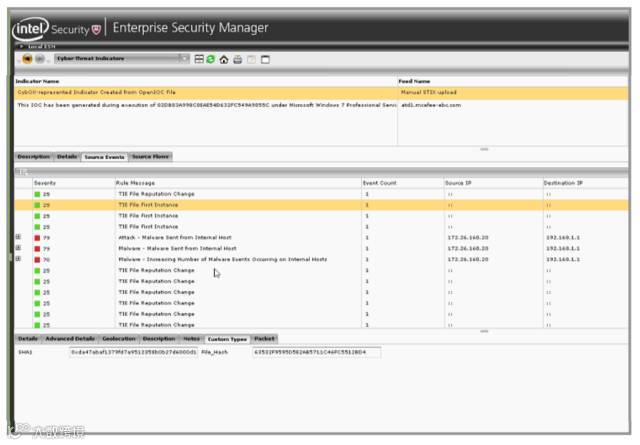Image resolution: width=640 pixels, height=445 pixels.
Task: Open the Description tab beside Geolocation
Action: tap(159, 339)
